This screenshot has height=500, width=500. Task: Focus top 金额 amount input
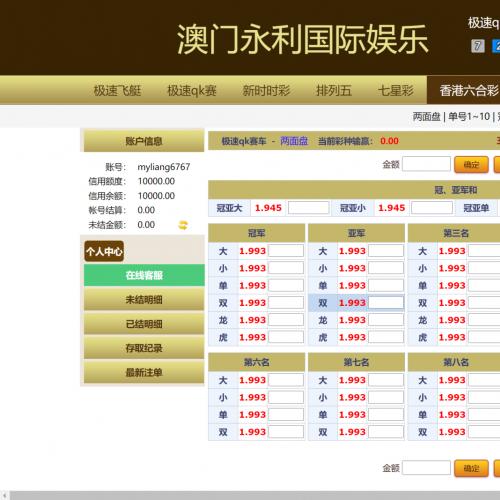coord(426,164)
